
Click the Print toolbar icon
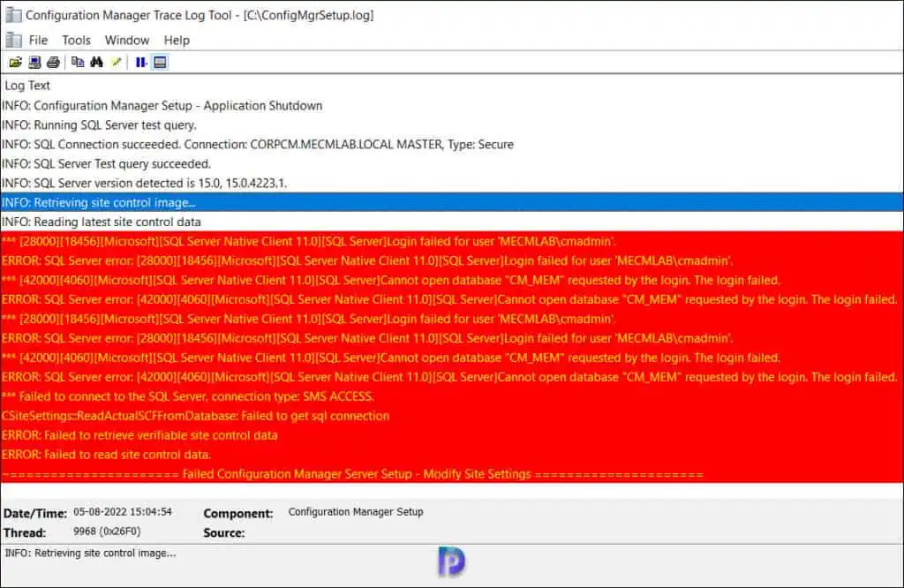(54, 63)
